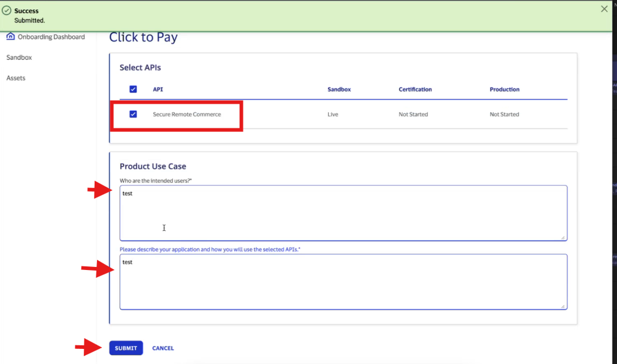Open the Onboarding Dashboard link
This screenshot has height=364, width=617.
pos(51,36)
